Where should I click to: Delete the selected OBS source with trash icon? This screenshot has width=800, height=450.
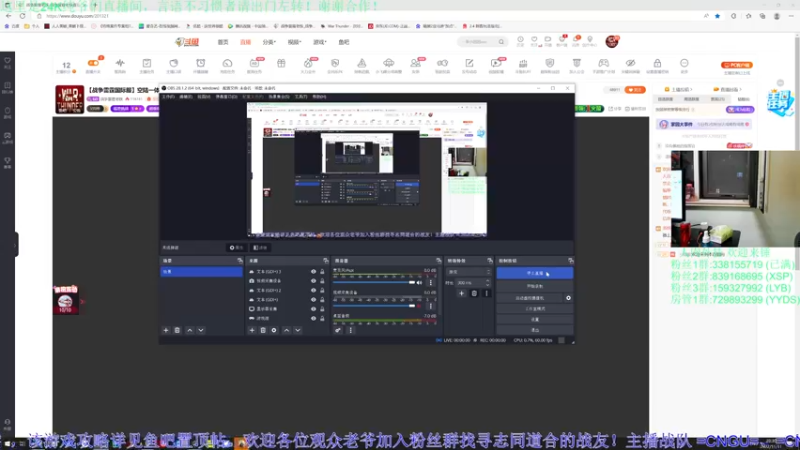tap(262, 330)
